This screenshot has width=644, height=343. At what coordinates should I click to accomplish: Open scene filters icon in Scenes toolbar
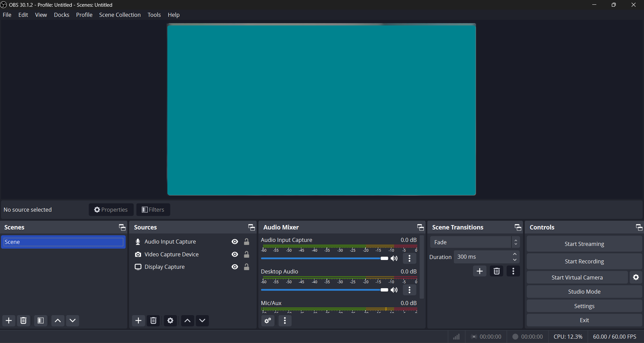pyautogui.click(x=41, y=320)
